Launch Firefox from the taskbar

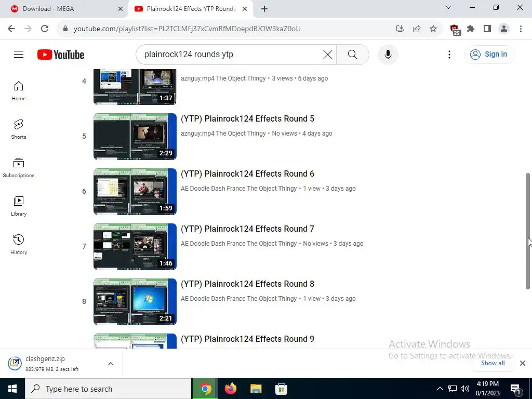(230, 389)
